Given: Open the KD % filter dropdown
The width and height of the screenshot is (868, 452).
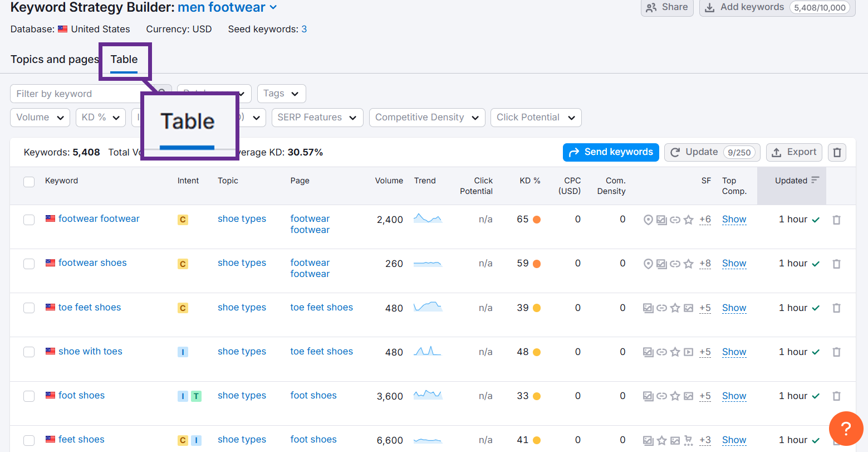Looking at the screenshot, I should pyautogui.click(x=101, y=118).
